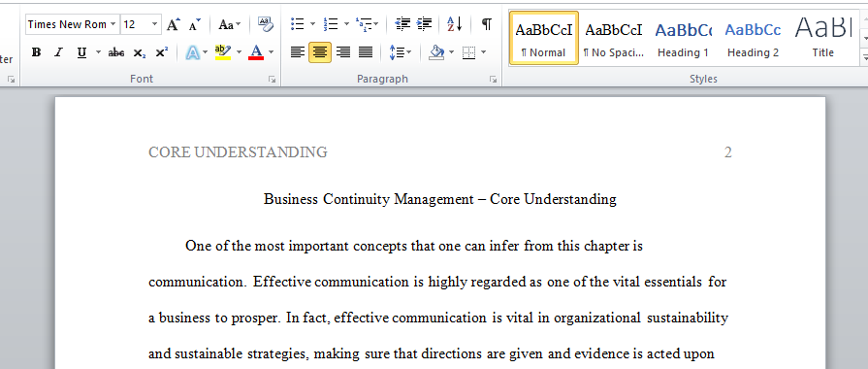The image size is (868, 369).
Task: Open the Change Case menu
Action: tap(229, 24)
